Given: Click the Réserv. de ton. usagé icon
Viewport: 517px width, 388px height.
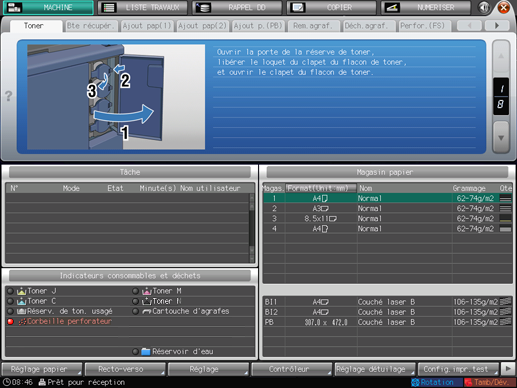Looking at the screenshot, I should tap(21, 312).
